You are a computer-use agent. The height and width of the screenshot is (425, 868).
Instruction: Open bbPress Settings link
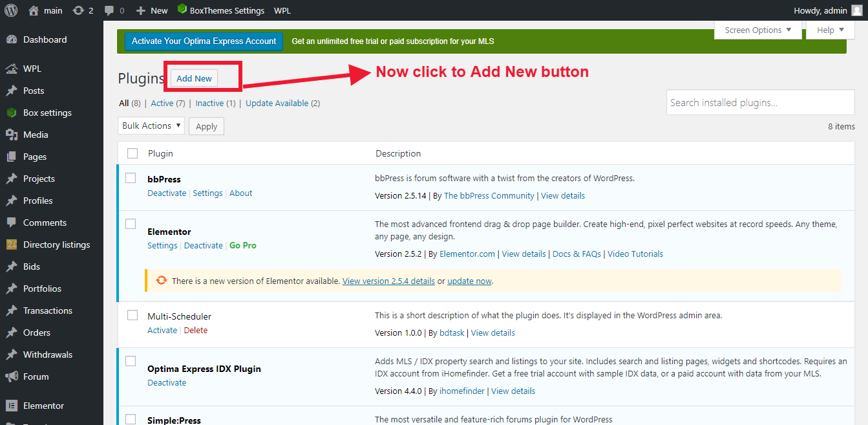tap(207, 193)
